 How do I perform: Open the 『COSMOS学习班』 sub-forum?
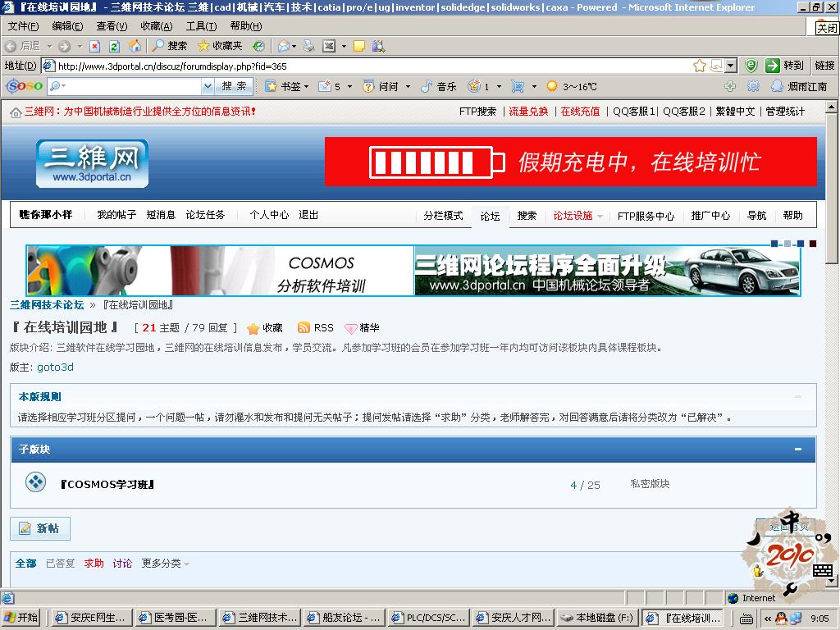coord(107,484)
